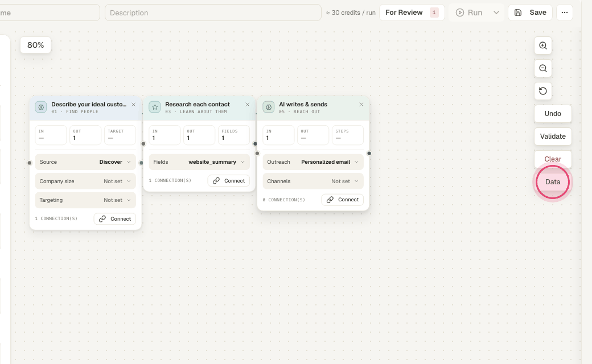This screenshot has height=364, width=592.
Task: Open the Source Discover dropdown
Action: tap(85, 162)
